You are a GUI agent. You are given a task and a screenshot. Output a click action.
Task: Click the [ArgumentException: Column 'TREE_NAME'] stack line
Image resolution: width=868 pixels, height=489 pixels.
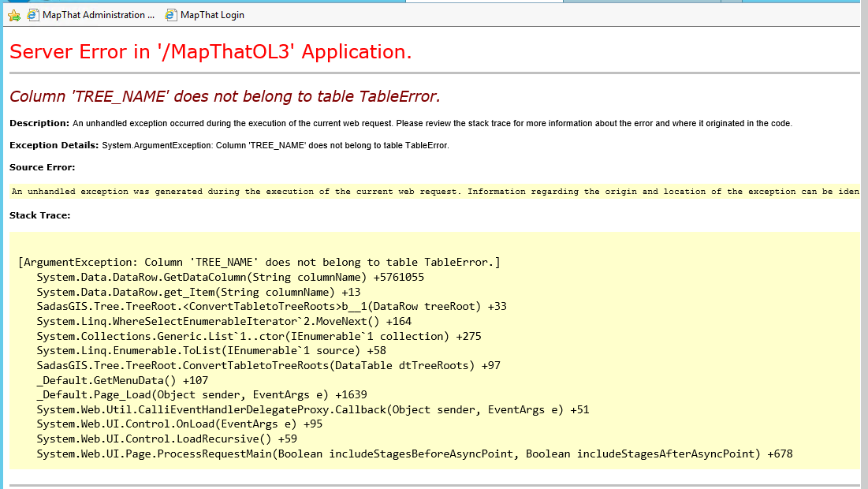(x=259, y=263)
